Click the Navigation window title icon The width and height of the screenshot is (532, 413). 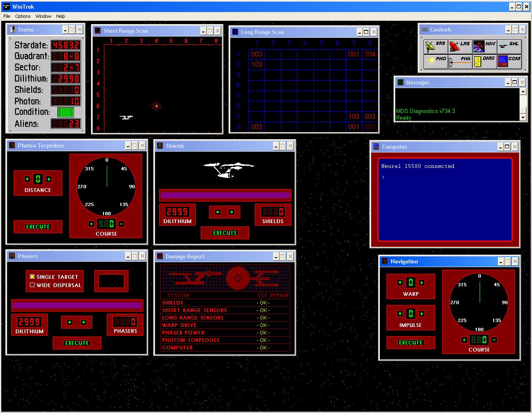385,261
